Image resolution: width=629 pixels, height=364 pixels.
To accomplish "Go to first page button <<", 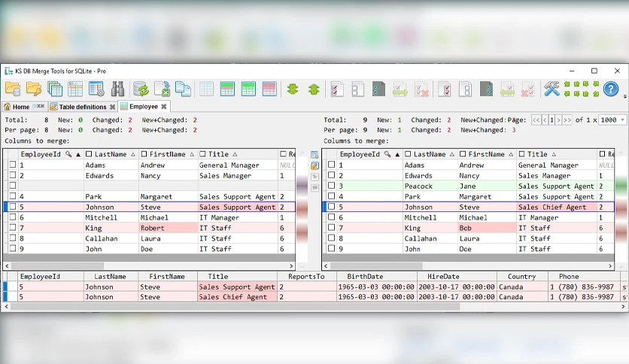I will tap(536, 120).
